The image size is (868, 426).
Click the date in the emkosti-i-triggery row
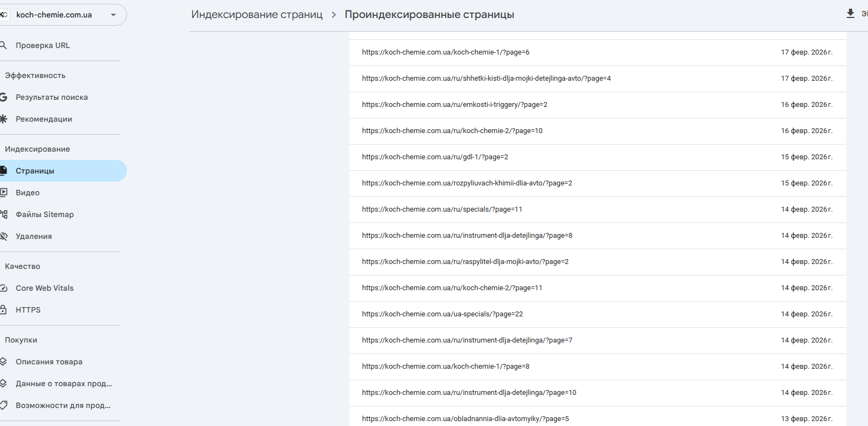[x=806, y=105]
